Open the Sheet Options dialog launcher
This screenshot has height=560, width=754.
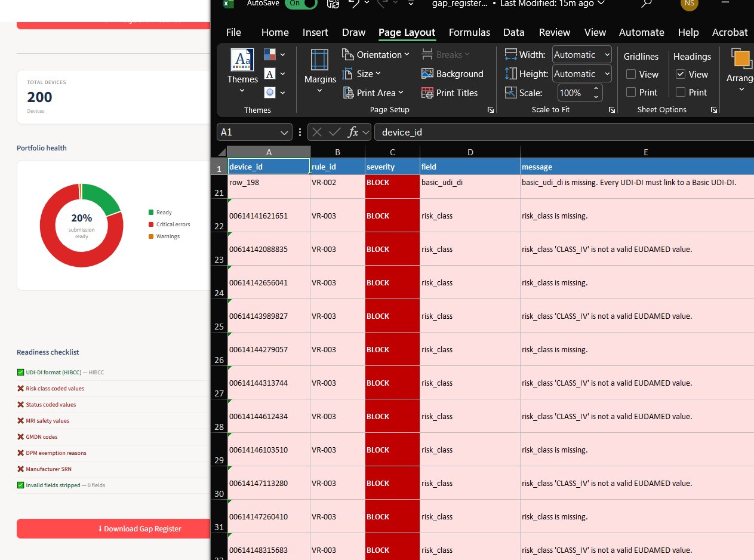pos(714,110)
